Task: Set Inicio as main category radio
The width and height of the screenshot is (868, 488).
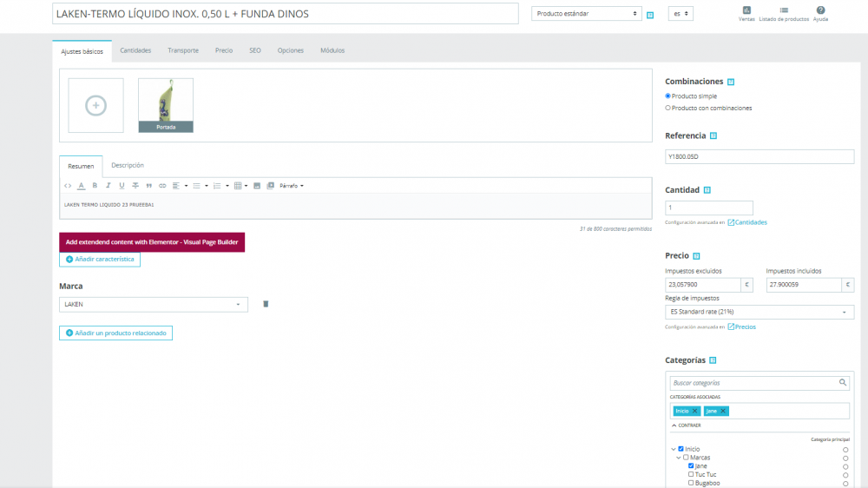Action: 845,450
